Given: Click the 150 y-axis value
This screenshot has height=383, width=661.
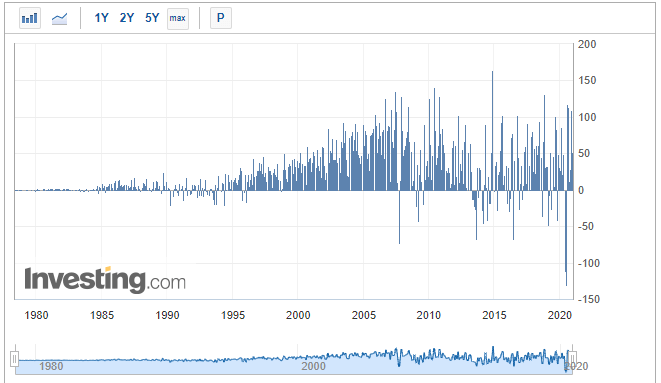Looking at the screenshot, I should pos(587,80).
